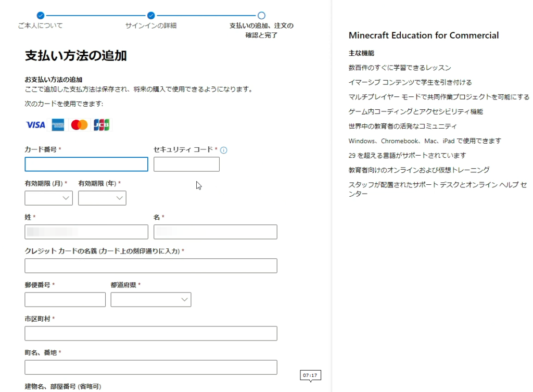533x392 pixels.
Task: Click the 名 input field
Action: tap(215, 232)
